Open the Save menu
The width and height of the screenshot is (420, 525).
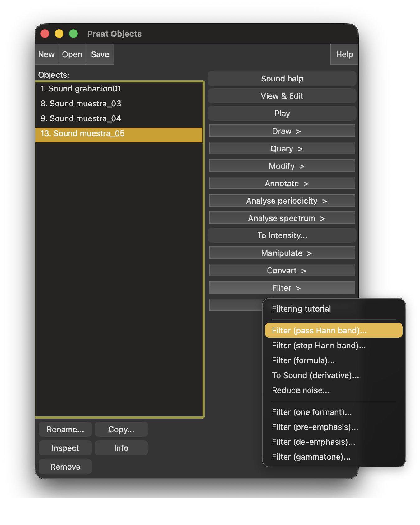click(x=100, y=54)
